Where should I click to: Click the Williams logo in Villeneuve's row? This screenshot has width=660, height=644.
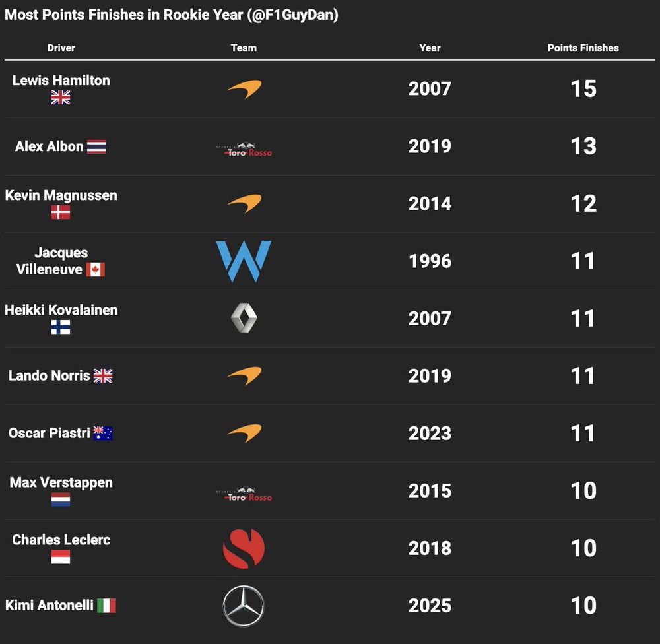244,261
